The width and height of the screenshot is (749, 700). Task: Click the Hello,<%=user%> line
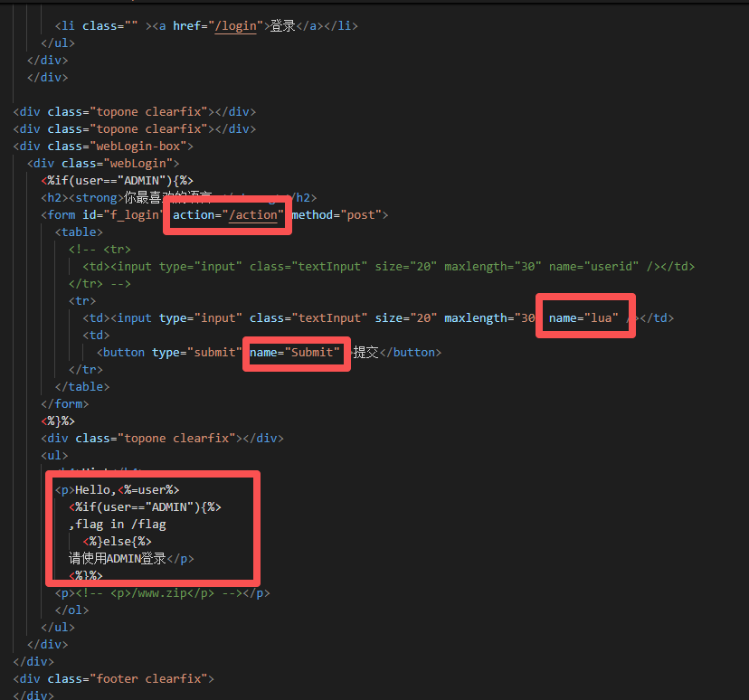coord(117,490)
